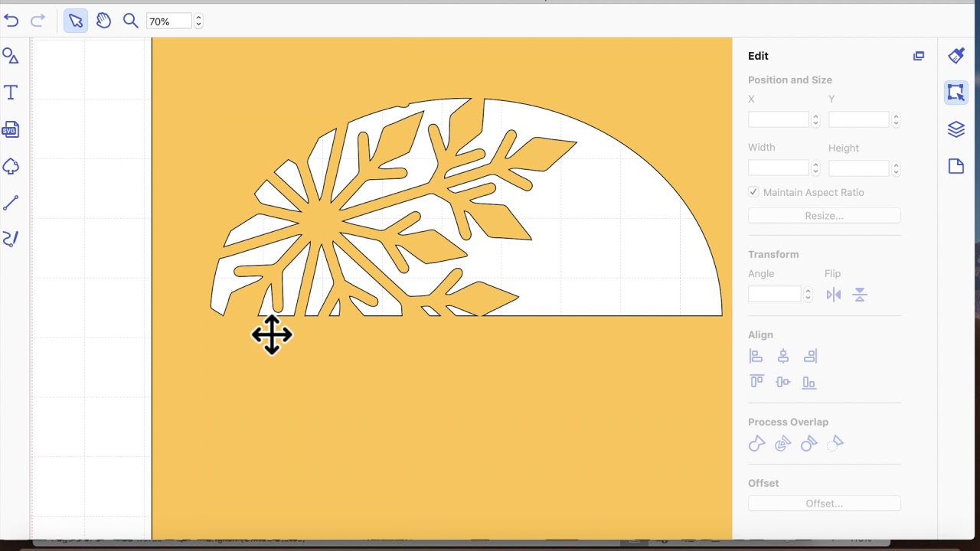The width and height of the screenshot is (980, 551).
Task: Pick the freehand curve drawing tool
Action: pos(11,239)
